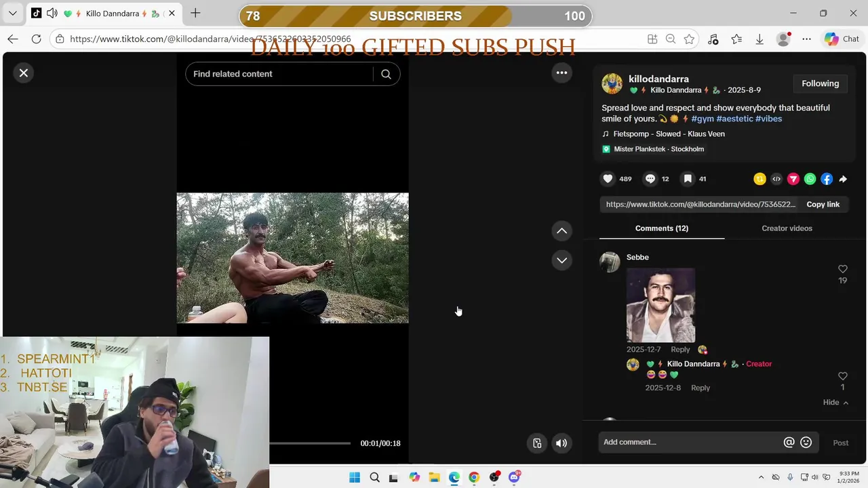Open the browser zoom-out indicator

[671, 39]
